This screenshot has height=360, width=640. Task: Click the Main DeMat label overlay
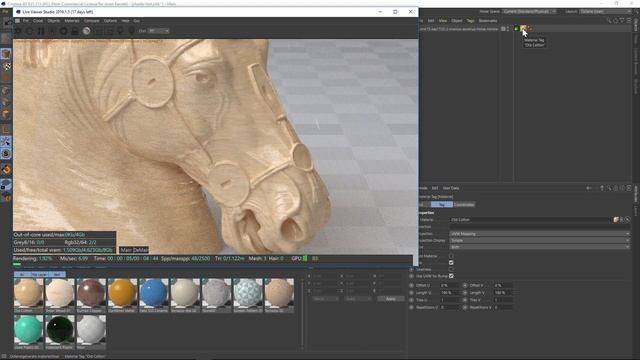coord(134,250)
